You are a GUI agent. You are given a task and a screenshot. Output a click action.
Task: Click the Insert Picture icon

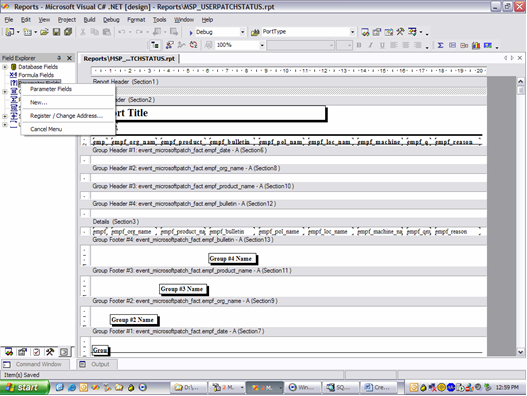point(488,45)
